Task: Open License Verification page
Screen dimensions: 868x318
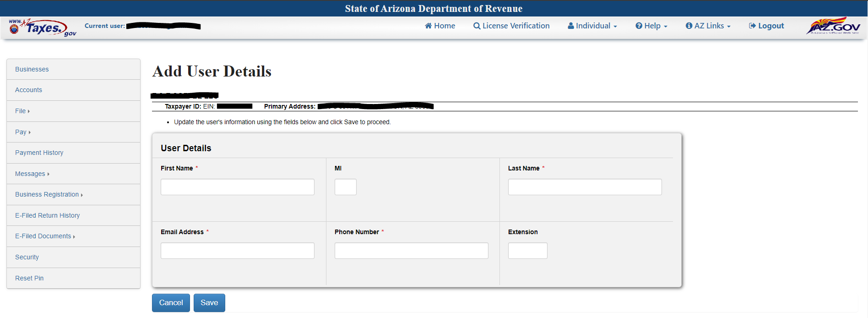Action: coord(511,26)
